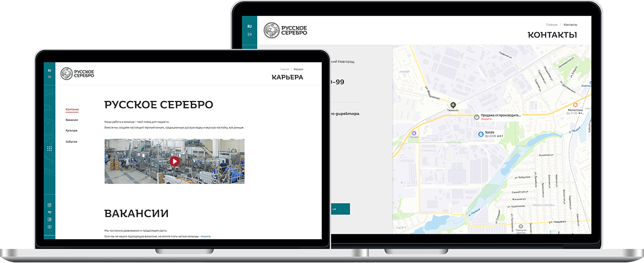Switch to EN language on the Career page
This screenshot has width=644, height=263.
tap(49, 77)
